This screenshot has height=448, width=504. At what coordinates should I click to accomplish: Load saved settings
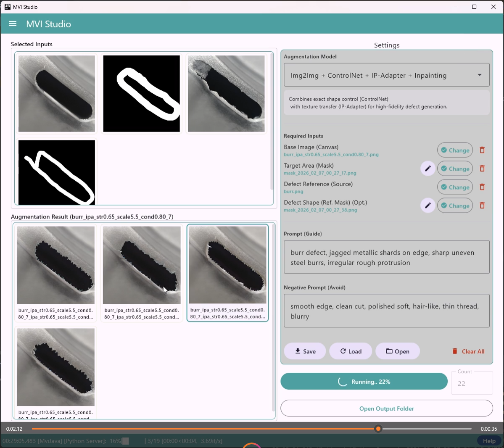(351, 351)
